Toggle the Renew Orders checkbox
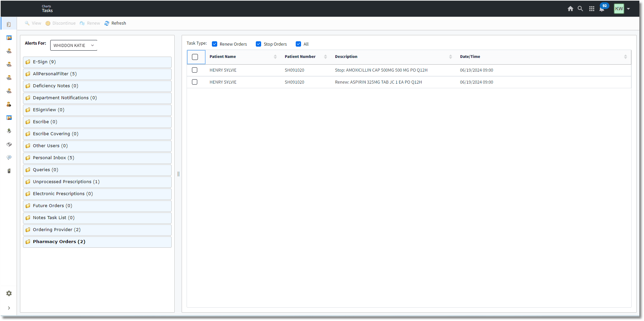This screenshot has width=644, height=321. (215, 44)
